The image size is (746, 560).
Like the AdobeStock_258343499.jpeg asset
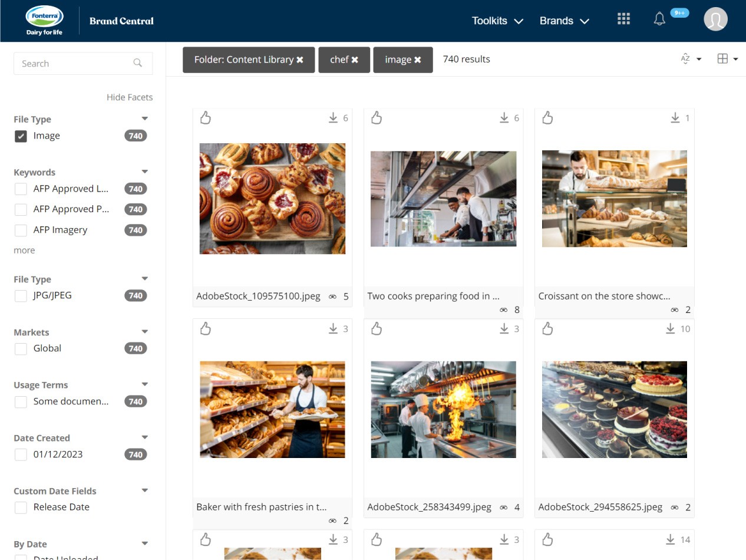click(377, 329)
